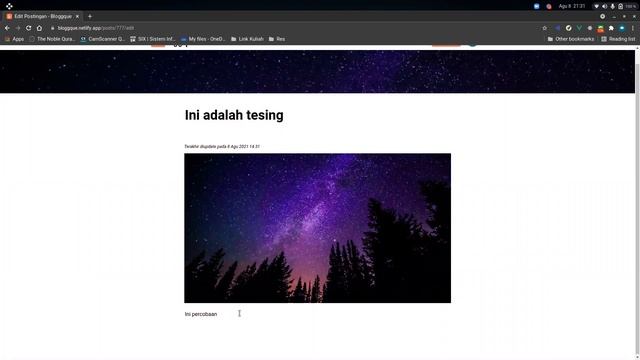Select the Edit Postingan - Bloggque tab
The image size is (640, 360).
(42, 16)
